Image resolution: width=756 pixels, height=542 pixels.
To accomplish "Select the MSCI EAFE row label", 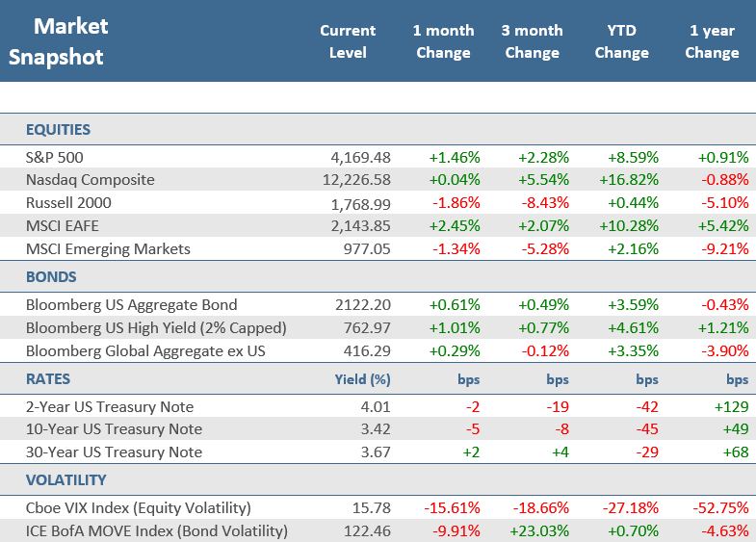I will coord(63,226).
